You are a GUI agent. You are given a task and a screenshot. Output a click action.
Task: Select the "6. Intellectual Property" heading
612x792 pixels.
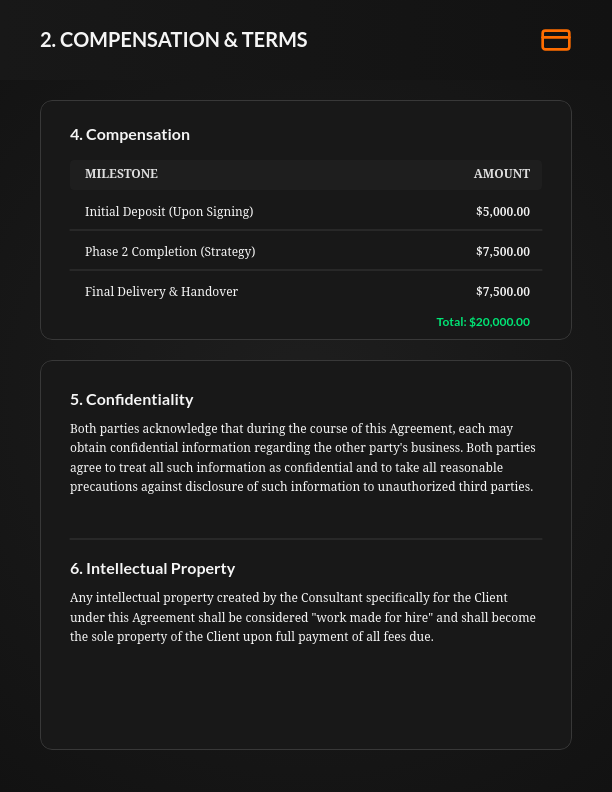click(x=153, y=569)
